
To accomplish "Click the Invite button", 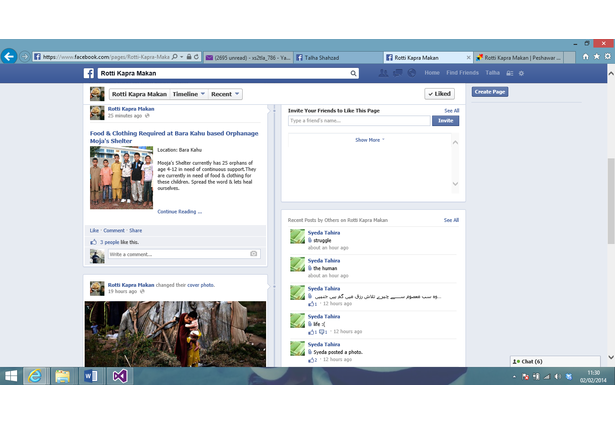I will pyautogui.click(x=446, y=121).
